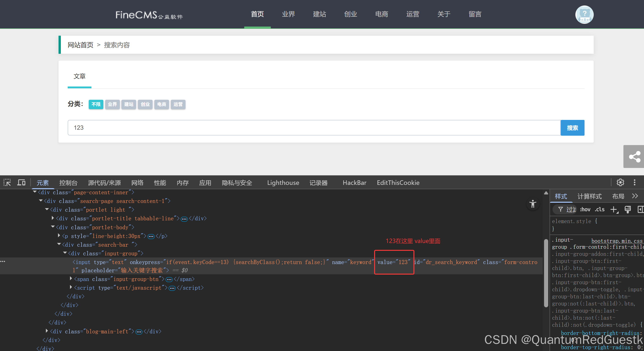Click the inspect element picker icon

click(x=7, y=183)
